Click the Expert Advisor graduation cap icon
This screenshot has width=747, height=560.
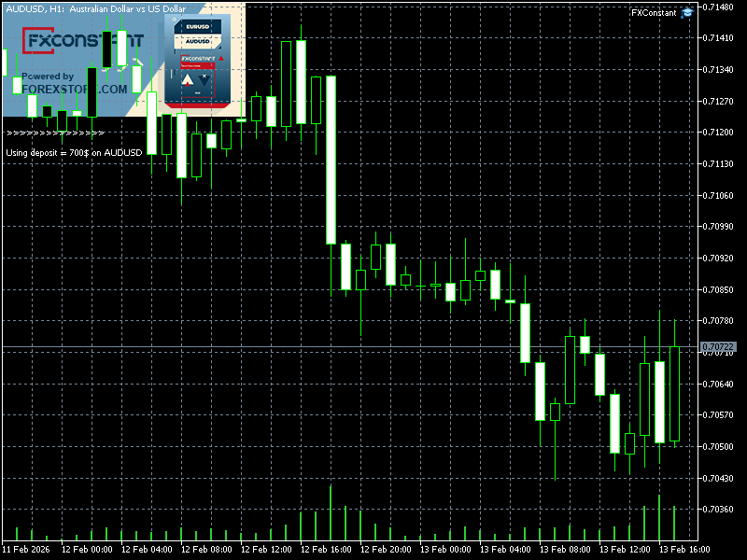pyautogui.click(x=688, y=12)
